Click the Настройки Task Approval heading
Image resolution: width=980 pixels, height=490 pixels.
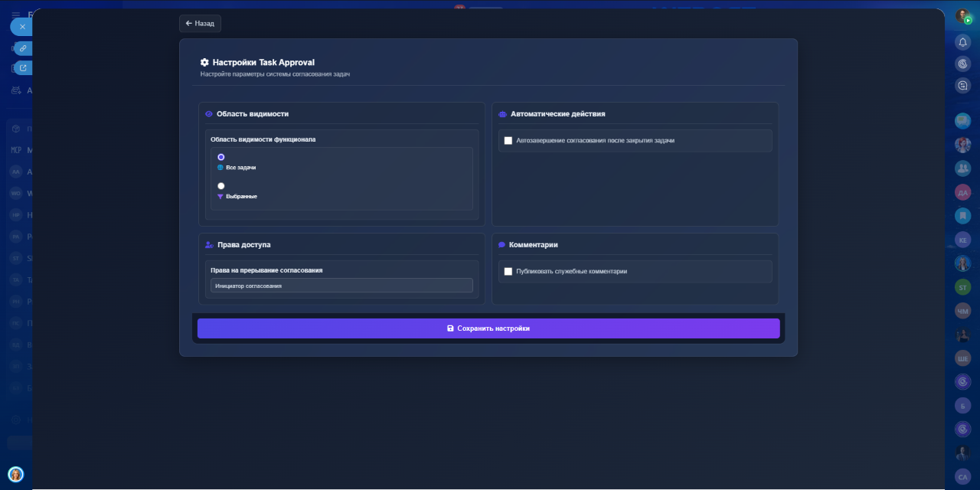coord(263,62)
